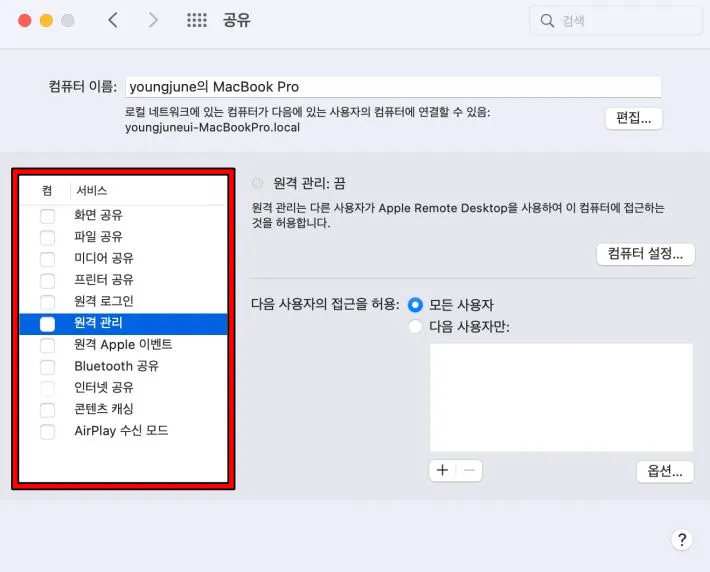Show all preferences via grid icon
This screenshot has height=572, width=710.
tap(197, 20)
